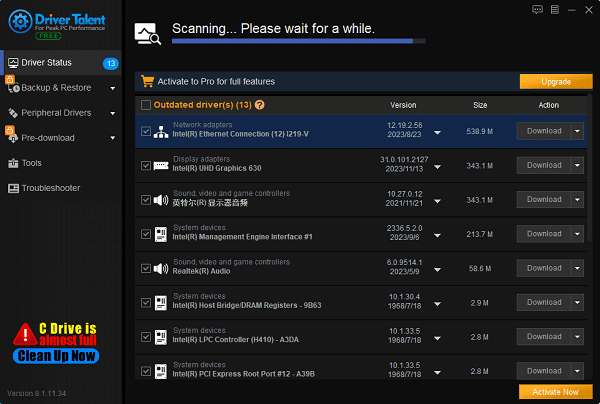This screenshot has height=404, width=600.
Task: Download the Realtek(R) Audio driver
Action: [544, 268]
